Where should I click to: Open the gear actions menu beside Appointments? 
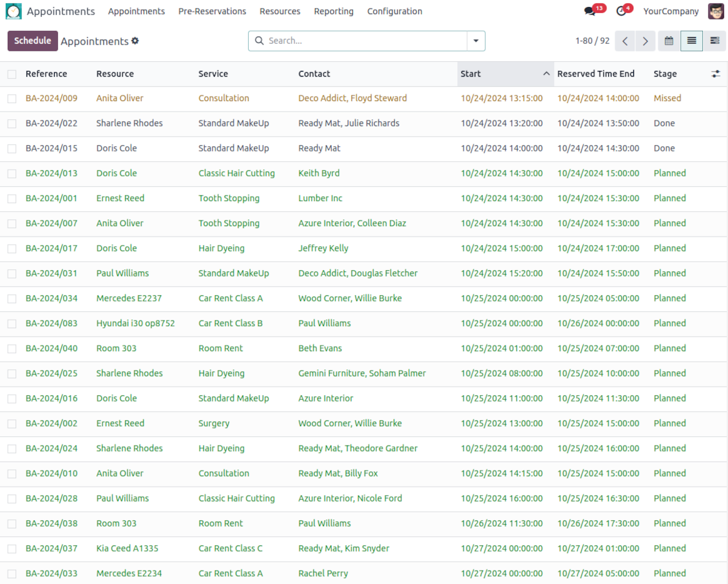click(x=135, y=41)
